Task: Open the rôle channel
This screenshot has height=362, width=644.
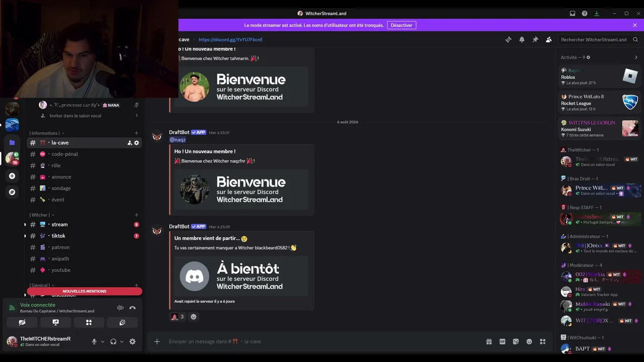Action: [x=84, y=165]
